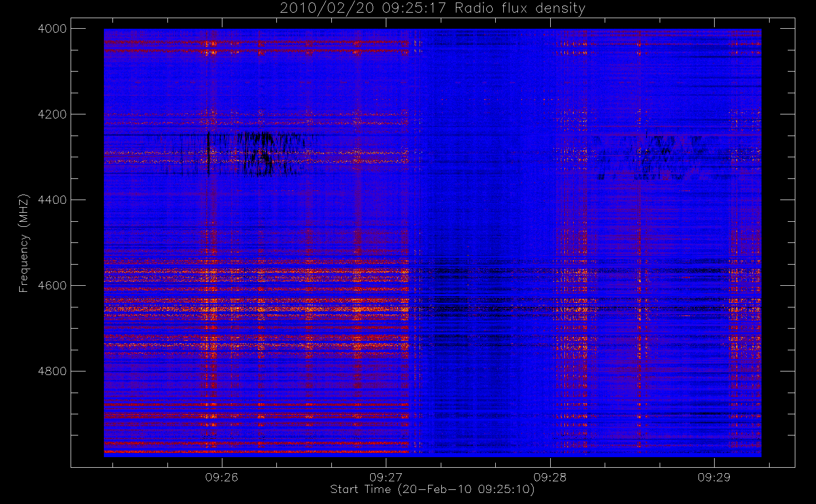This screenshot has width=816, height=504.
Task: Click the 'Frequency (MHZ)' y-axis label
Action: [24, 243]
